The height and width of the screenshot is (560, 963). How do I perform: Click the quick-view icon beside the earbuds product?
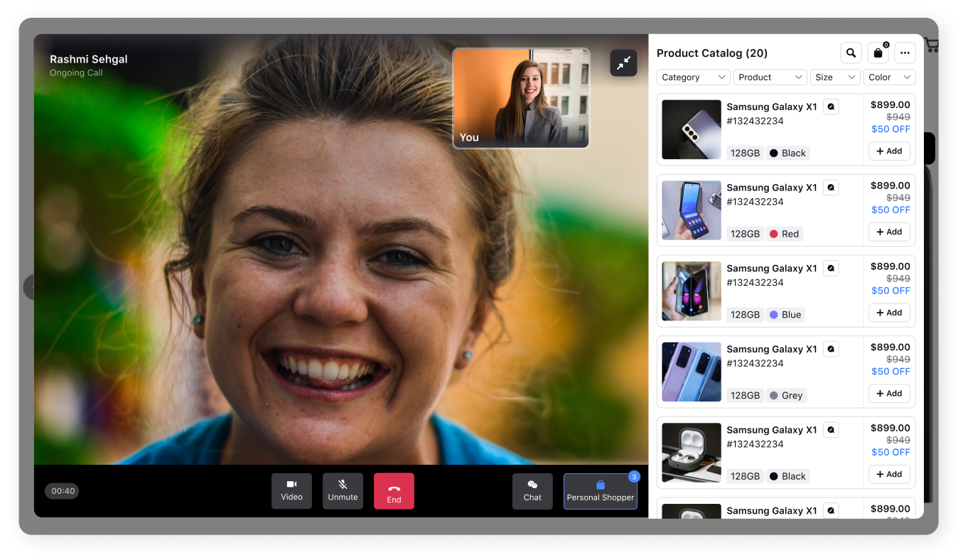[x=831, y=430]
